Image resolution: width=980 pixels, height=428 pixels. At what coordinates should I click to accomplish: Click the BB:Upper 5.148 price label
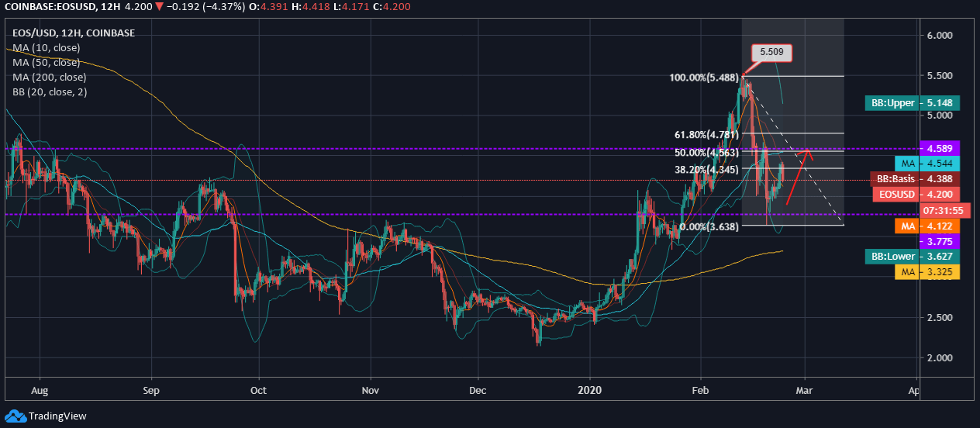[913, 103]
